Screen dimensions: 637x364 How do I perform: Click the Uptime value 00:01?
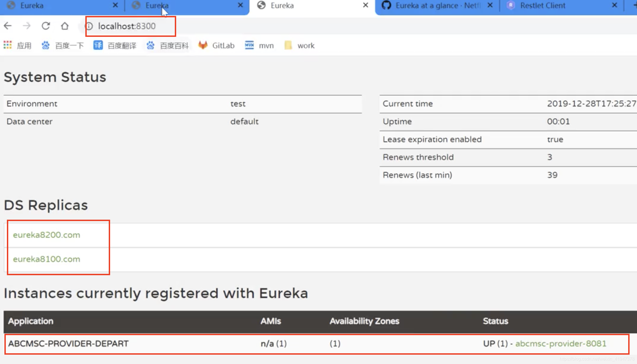pyautogui.click(x=558, y=122)
